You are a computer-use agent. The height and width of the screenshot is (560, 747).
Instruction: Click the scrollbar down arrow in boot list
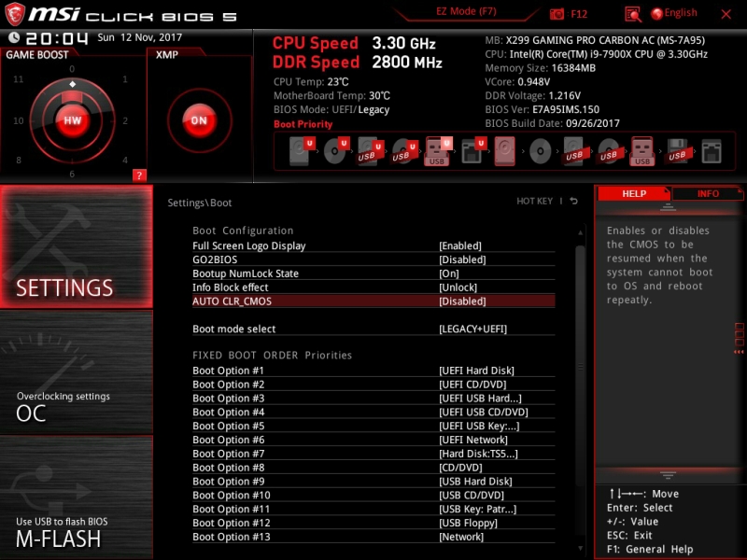click(x=580, y=548)
